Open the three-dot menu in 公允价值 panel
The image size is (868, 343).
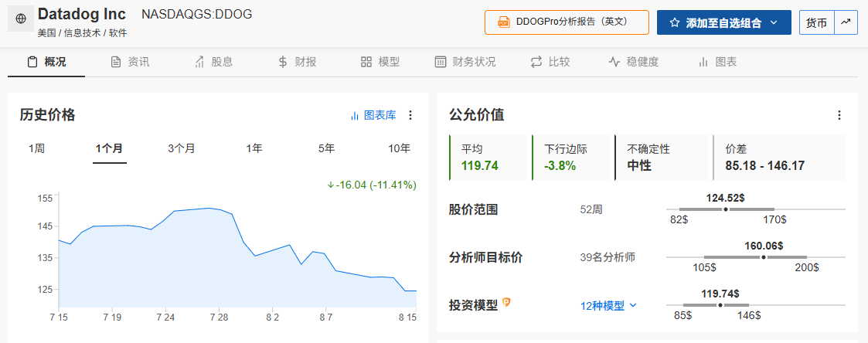click(839, 115)
